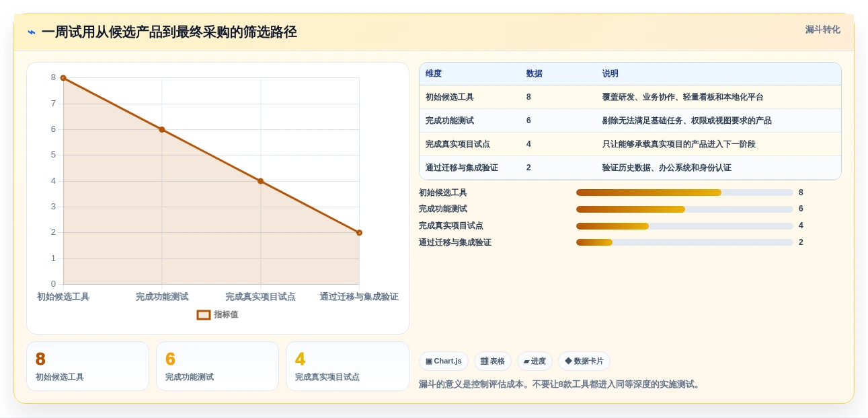This screenshot has width=868, height=418.
Task: Click the footer note beginning 漏斗的意义是控制评估成本
Action: [x=561, y=384]
